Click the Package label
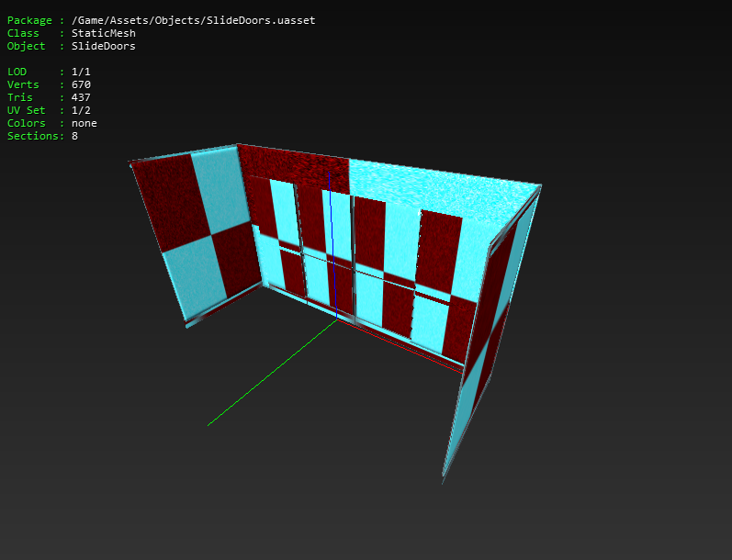Viewport: 732px width, 560px height. (29, 20)
